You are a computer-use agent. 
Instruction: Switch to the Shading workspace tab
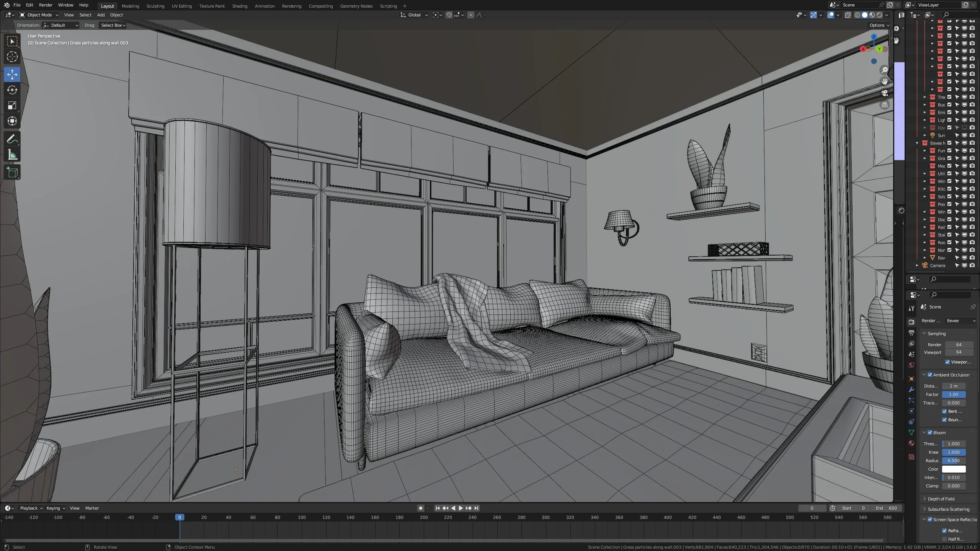tap(240, 6)
